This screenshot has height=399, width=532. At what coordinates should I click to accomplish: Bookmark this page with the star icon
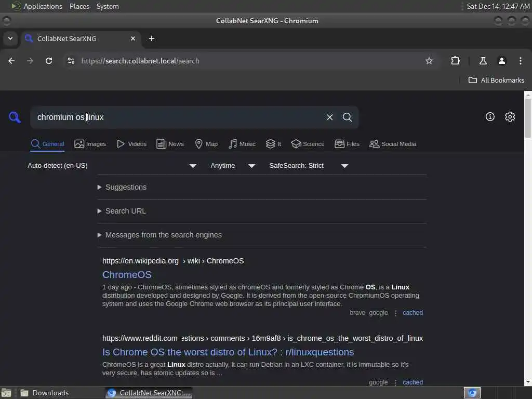[429, 61]
